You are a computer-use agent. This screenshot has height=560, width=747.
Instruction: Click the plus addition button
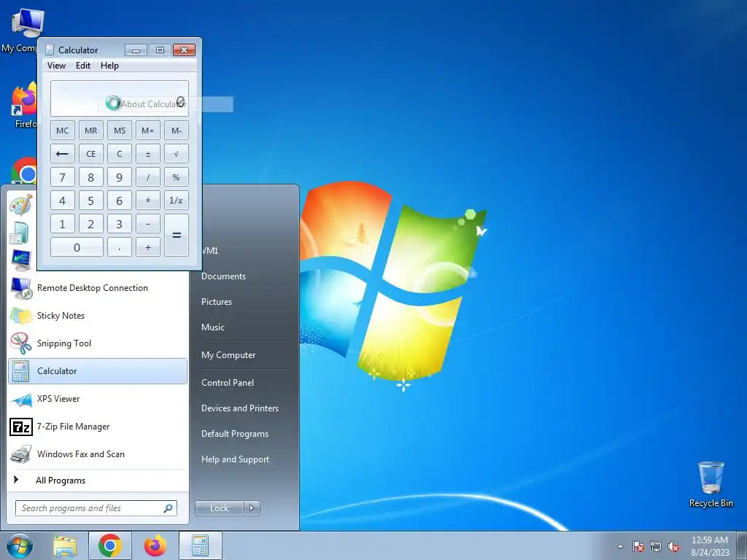[x=147, y=247]
